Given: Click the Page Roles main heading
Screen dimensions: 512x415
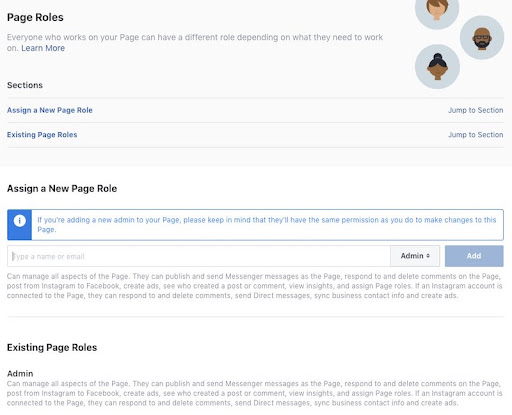Looking at the screenshot, I should (x=35, y=17).
